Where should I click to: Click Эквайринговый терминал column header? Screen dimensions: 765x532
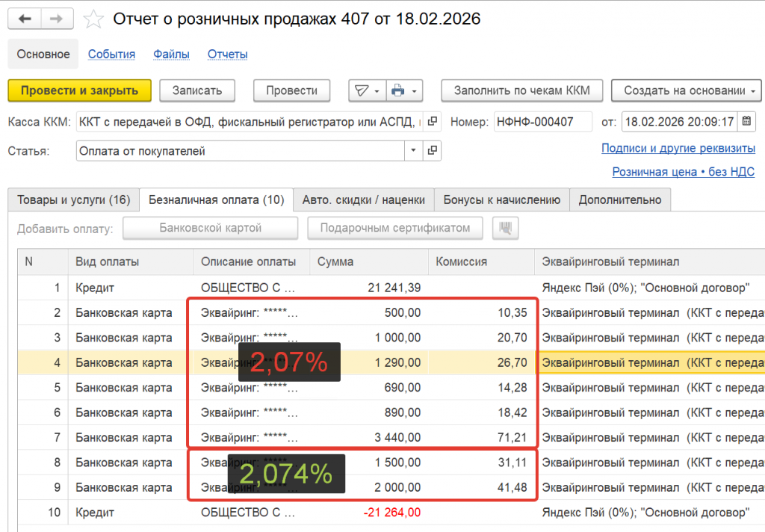650,262
